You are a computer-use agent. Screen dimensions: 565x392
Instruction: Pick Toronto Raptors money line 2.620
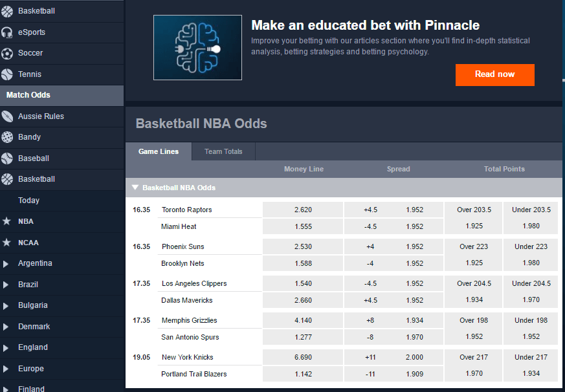[303, 210]
